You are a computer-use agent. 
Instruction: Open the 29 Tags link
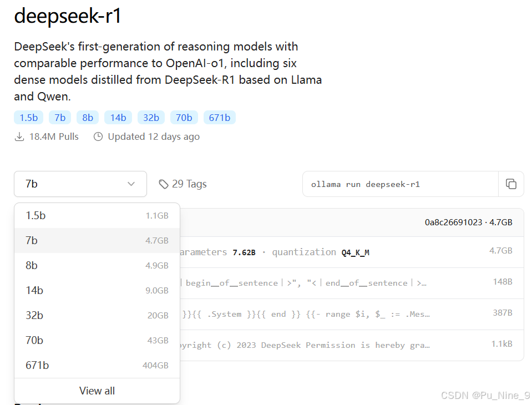[x=189, y=184]
